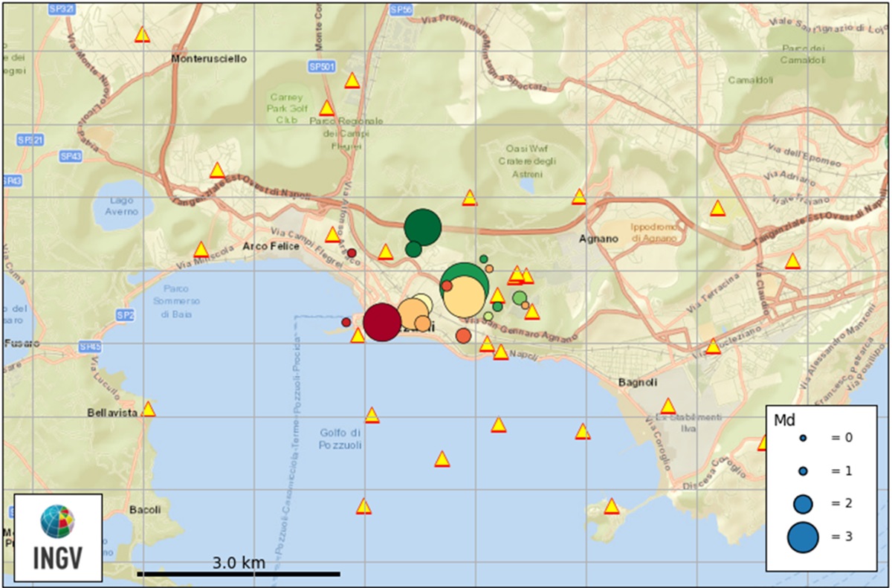Toggle the Md = 0 legend symbol
Screen dimensions: 892x588
[x=801, y=437]
